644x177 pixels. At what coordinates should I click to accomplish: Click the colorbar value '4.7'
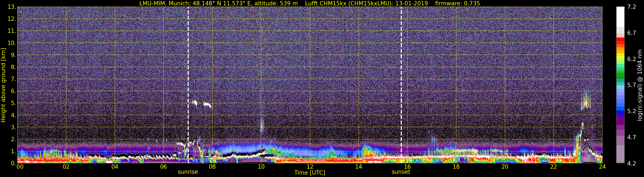[x=632, y=137]
